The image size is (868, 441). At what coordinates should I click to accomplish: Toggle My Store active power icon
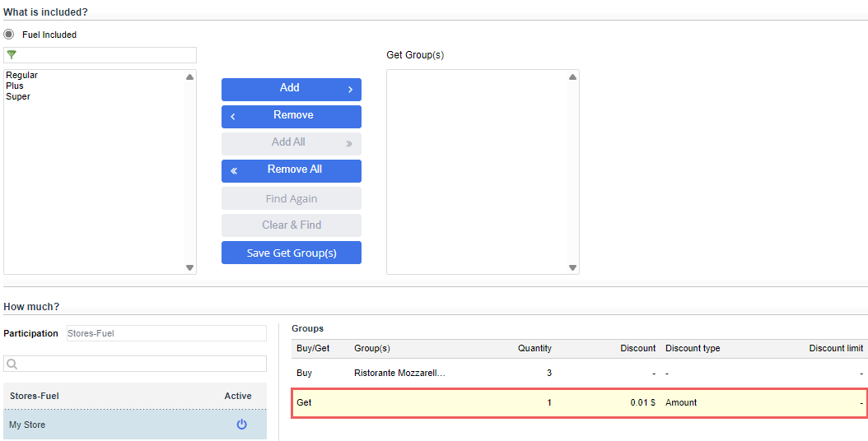click(x=241, y=425)
